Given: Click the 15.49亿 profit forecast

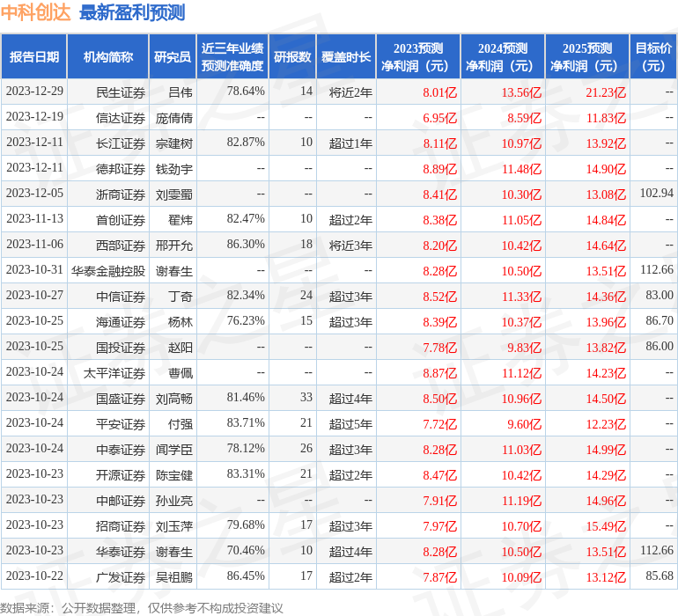Looking at the screenshot, I should click(606, 525).
